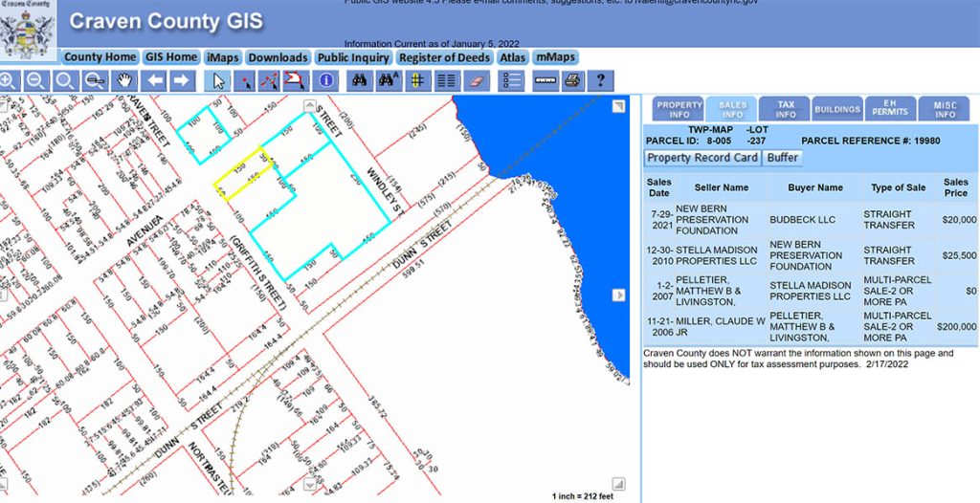Open help question mark icon
980x503 pixels.
point(601,80)
